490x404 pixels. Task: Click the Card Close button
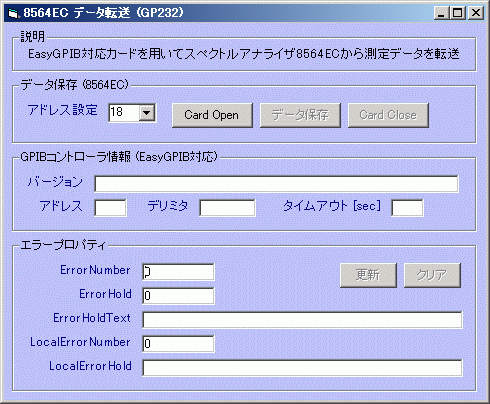click(x=388, y=115)
